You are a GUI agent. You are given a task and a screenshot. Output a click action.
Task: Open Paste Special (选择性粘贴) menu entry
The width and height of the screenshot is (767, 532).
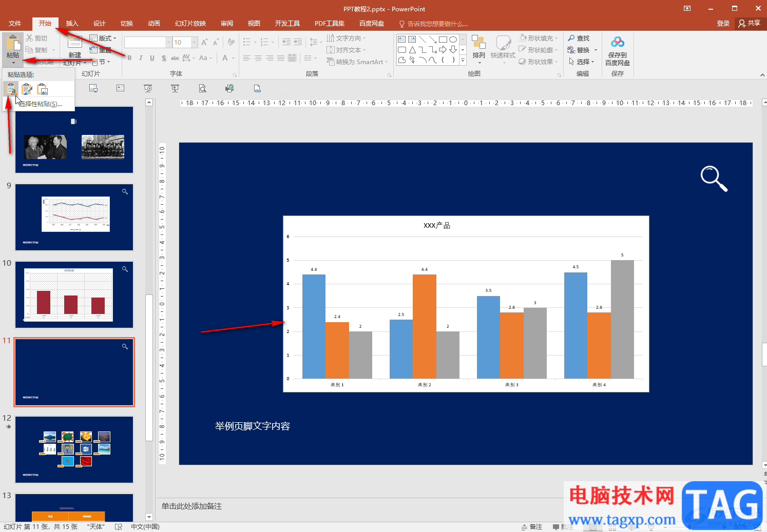(x=40, y=104)
